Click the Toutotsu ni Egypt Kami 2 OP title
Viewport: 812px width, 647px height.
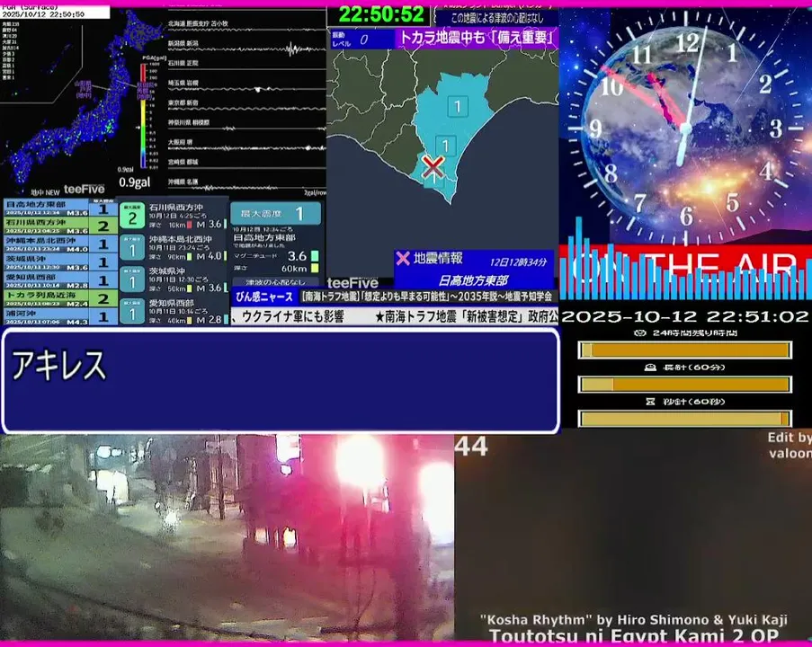pyautogui.click(x=633, y=635)
